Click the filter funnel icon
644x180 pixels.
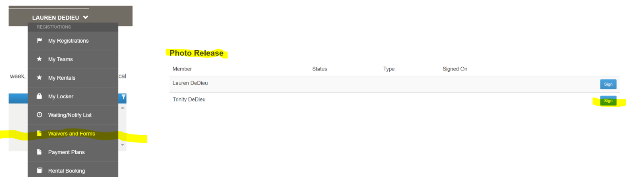123,97
